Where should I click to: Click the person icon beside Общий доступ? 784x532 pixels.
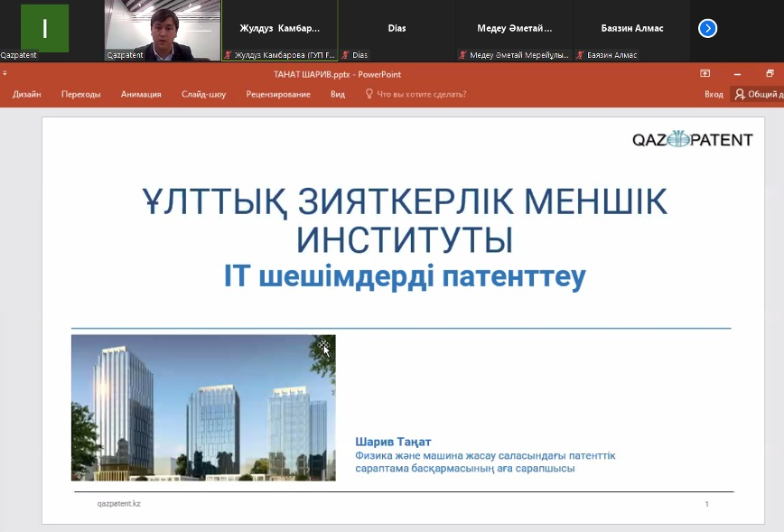(x=740, y=94)
